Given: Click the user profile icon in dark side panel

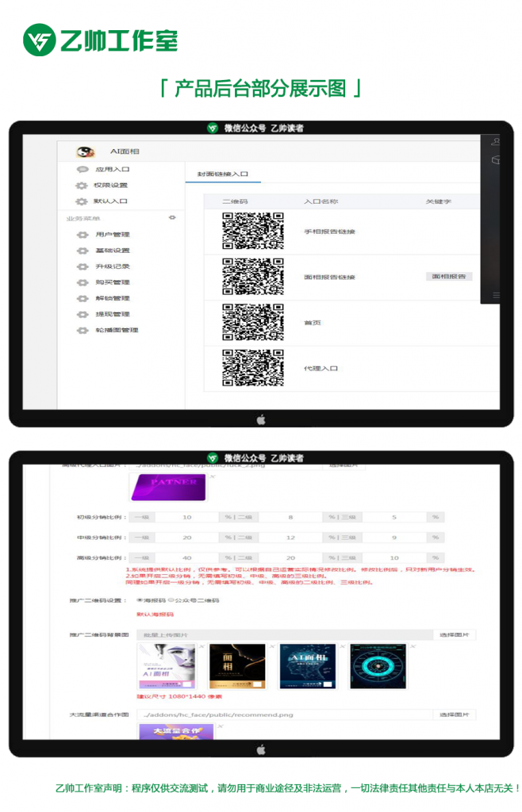Looking at the screenshot, I should coord(496,141).
